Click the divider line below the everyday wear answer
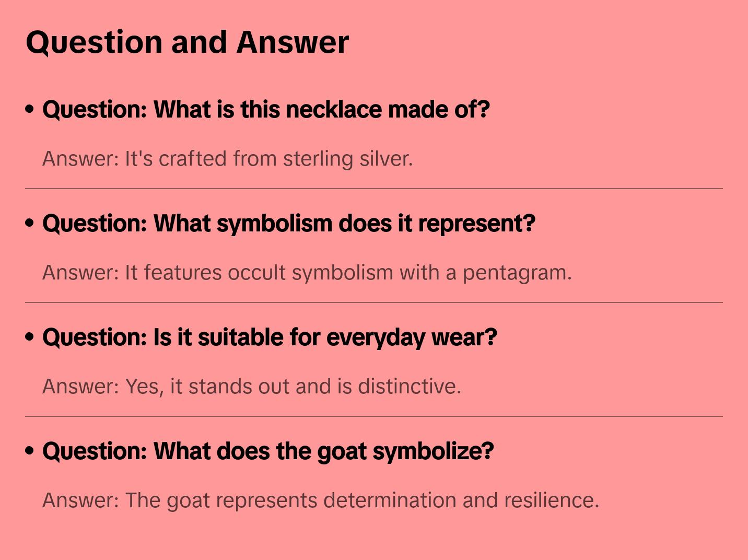The image size is (748, 560). [x=374, y=416]
